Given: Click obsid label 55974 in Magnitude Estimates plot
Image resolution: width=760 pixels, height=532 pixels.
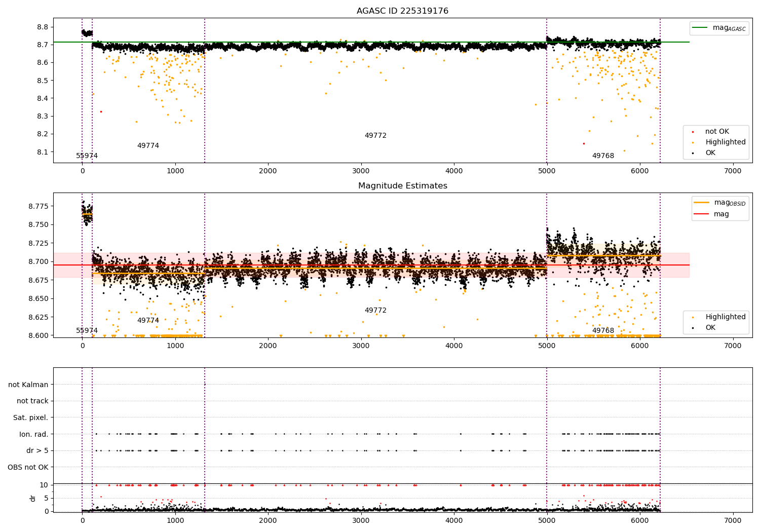Looking at the screenshot, I should (87, 331).
